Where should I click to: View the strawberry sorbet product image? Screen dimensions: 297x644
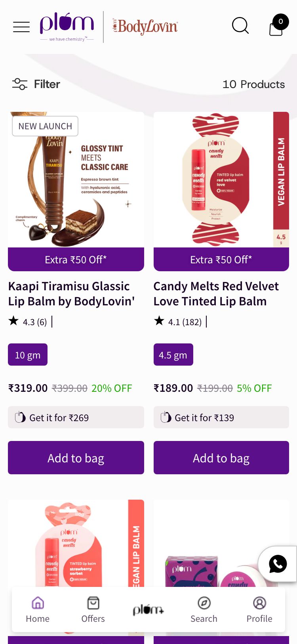(76, 555)
